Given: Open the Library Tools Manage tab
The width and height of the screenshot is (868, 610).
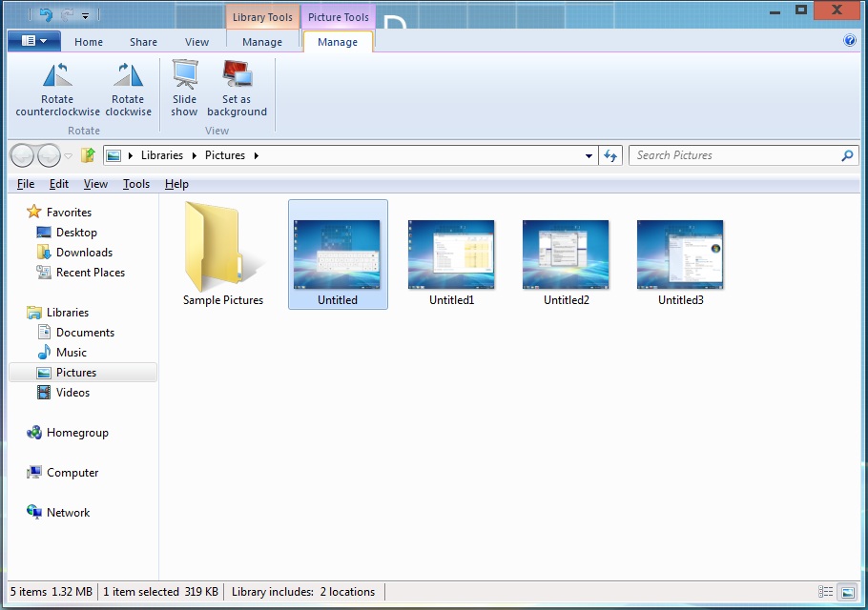Looking at the screenshot, I should tap(262, 42).
